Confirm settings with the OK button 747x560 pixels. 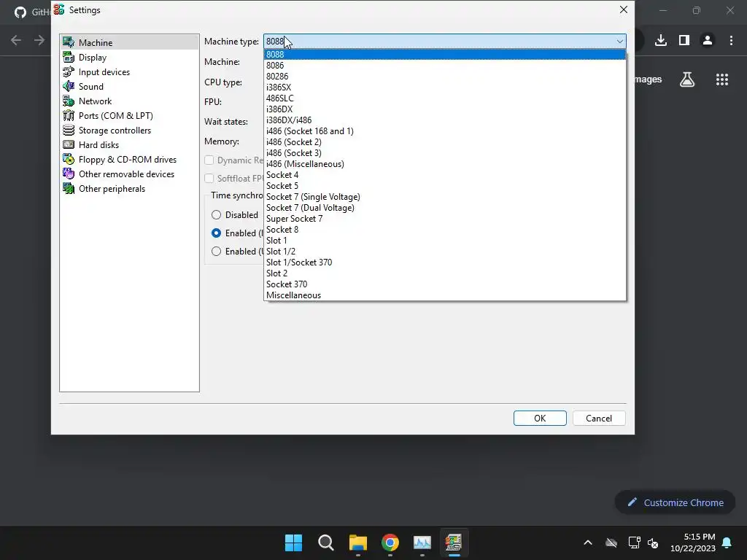540,418
